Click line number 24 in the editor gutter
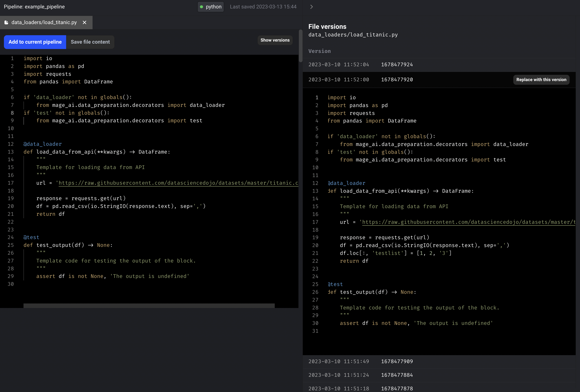Image resolution: width=580 pixels, height=392 pixels. point(11,237)
